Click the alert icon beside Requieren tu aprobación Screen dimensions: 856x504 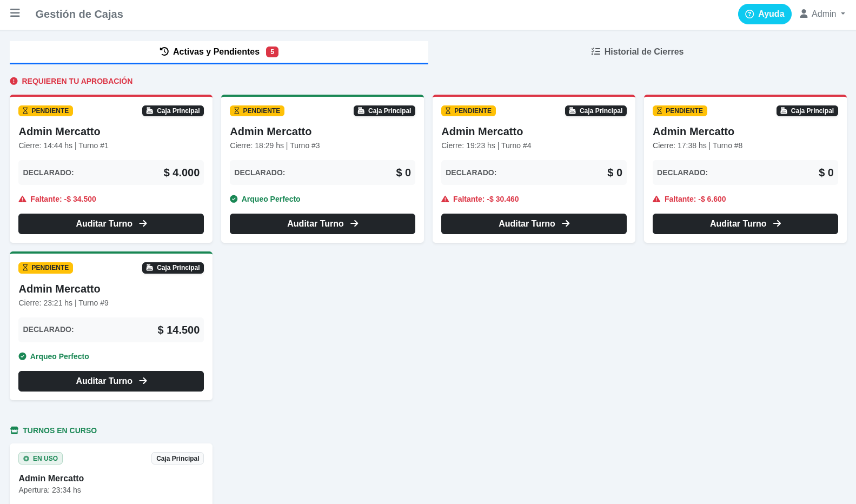click(x=14, y=81)
